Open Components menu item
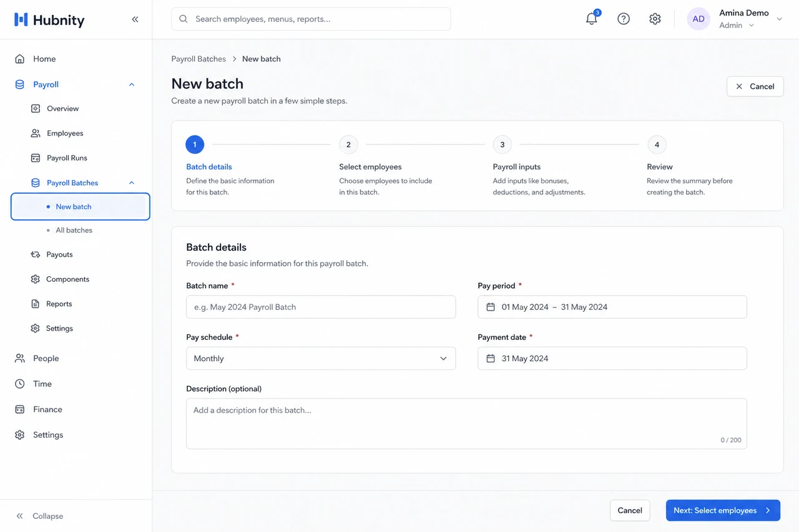The height and width of the screenshot is (532, 799). (67, 279)
